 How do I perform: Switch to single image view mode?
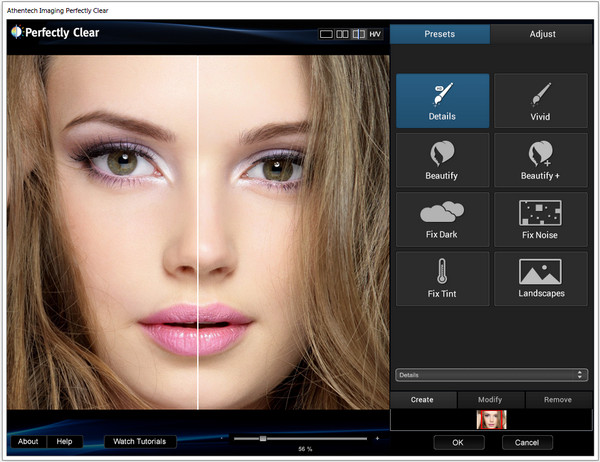(x=326, y=34)
